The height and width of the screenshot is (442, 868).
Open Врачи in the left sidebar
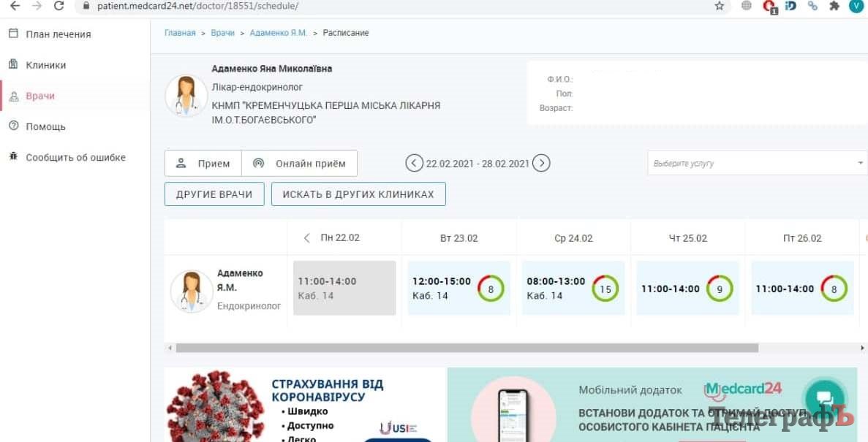tap(40, 96)
